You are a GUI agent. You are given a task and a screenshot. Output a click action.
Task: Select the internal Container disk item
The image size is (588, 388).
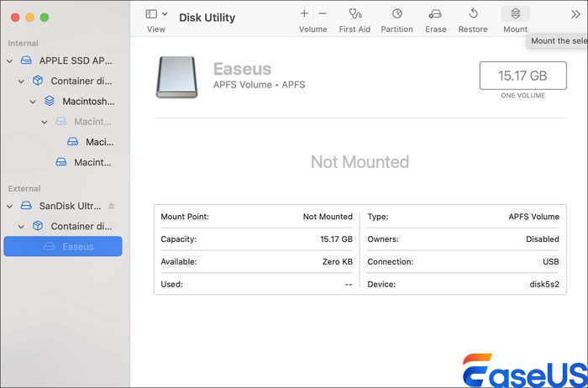tap(80, 81)
